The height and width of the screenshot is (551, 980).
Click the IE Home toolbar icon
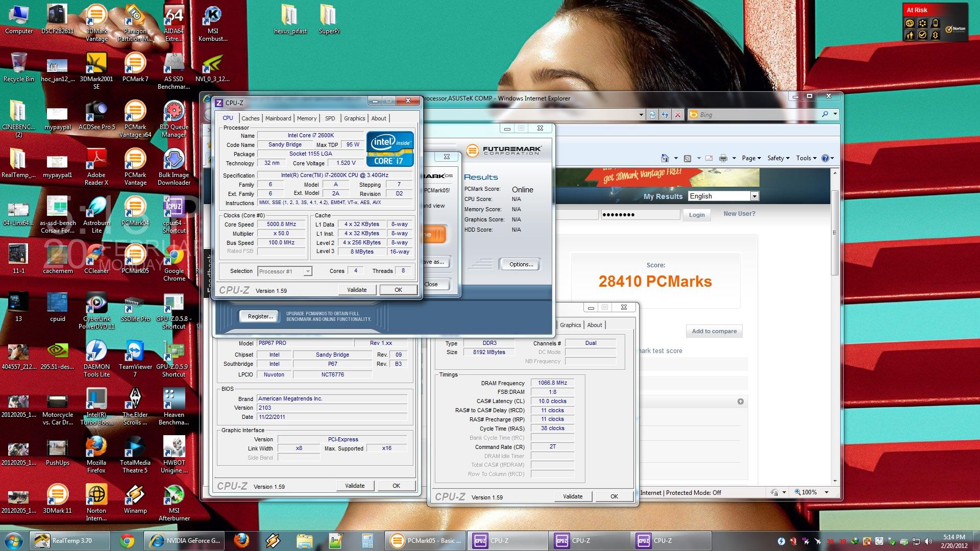[665, 158]
